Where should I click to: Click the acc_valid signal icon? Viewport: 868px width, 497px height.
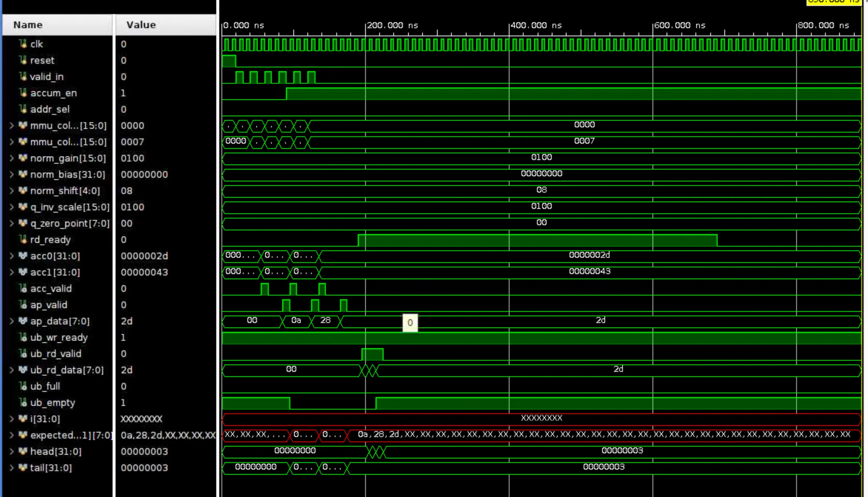click(x=23, y=288)
